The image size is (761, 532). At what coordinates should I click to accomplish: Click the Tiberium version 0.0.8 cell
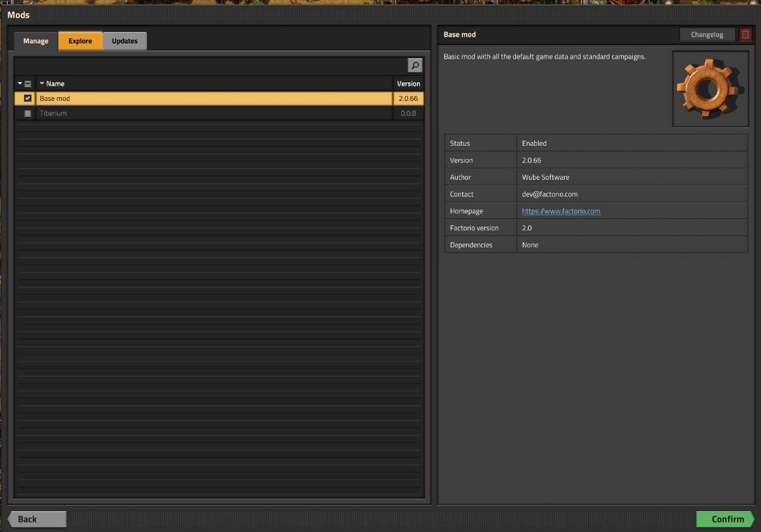[x=408, y=114]
